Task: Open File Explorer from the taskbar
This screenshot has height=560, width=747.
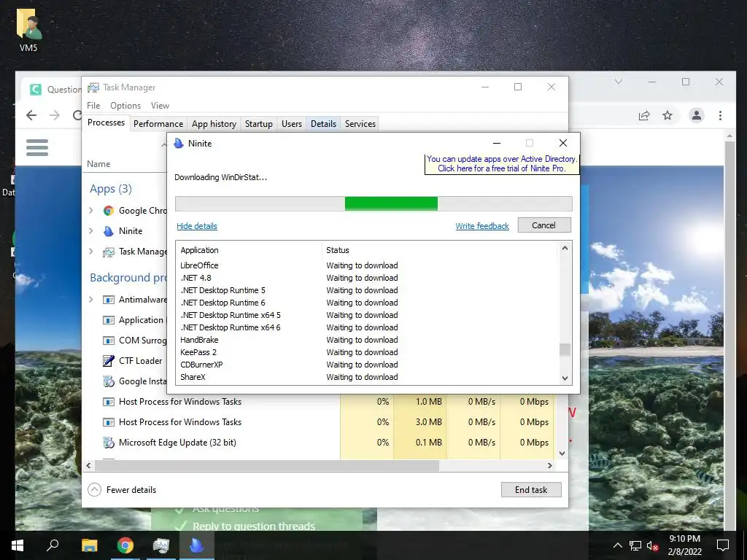Action: click(x=89, y=545)
